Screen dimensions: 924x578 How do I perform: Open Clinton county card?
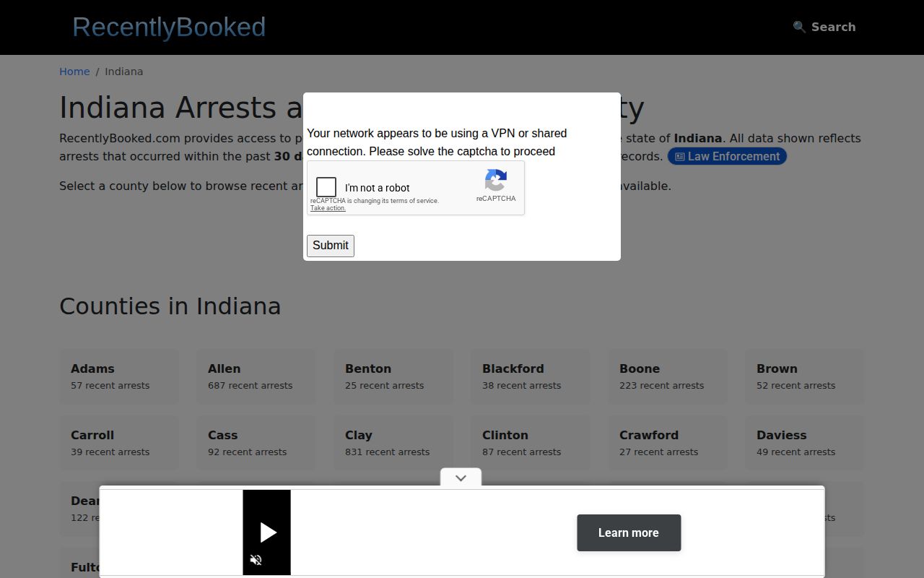pyautogui.click(x=531, y=443)
